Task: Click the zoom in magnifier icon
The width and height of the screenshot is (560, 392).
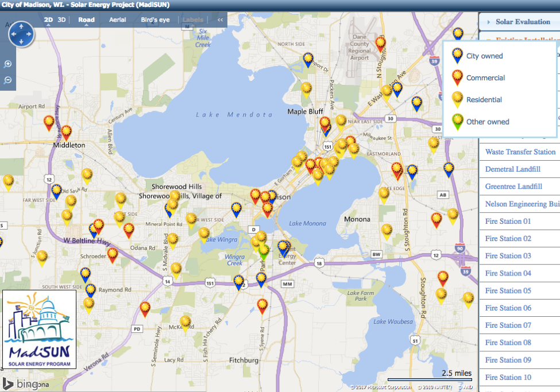Action: (x=8, y=64)
